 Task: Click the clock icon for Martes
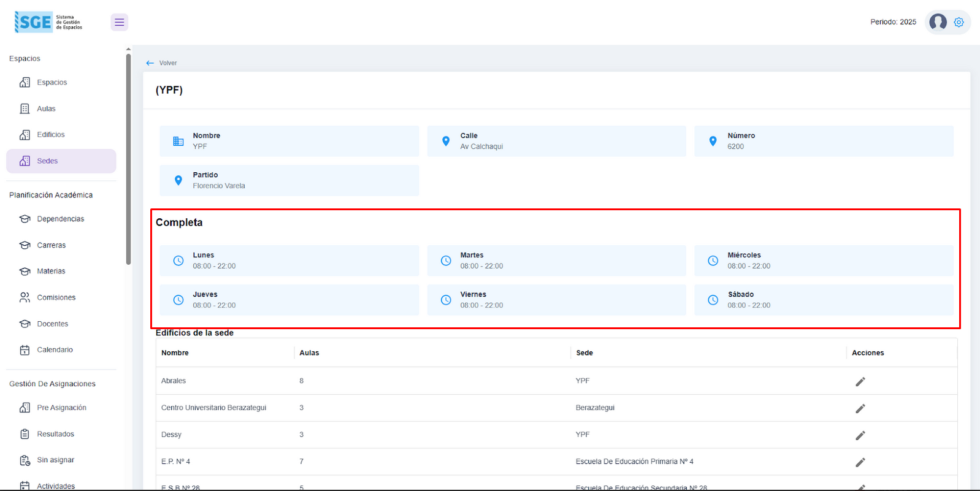446,261
